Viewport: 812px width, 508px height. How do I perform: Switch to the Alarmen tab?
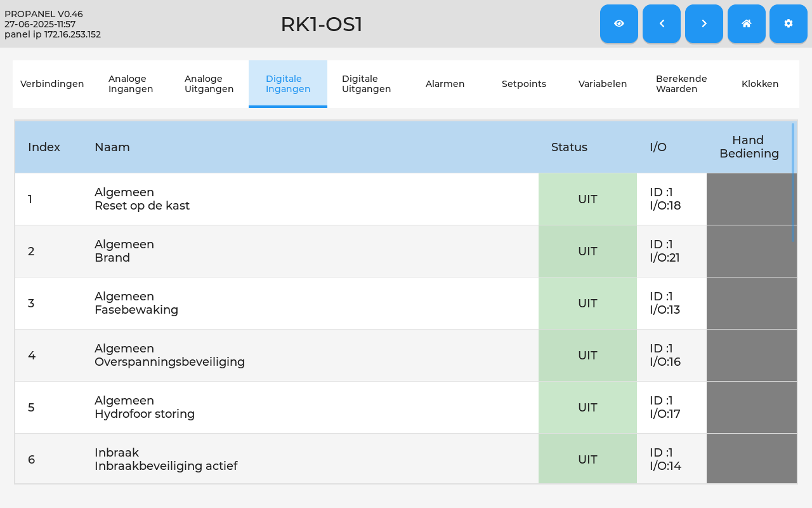(445, 84)
